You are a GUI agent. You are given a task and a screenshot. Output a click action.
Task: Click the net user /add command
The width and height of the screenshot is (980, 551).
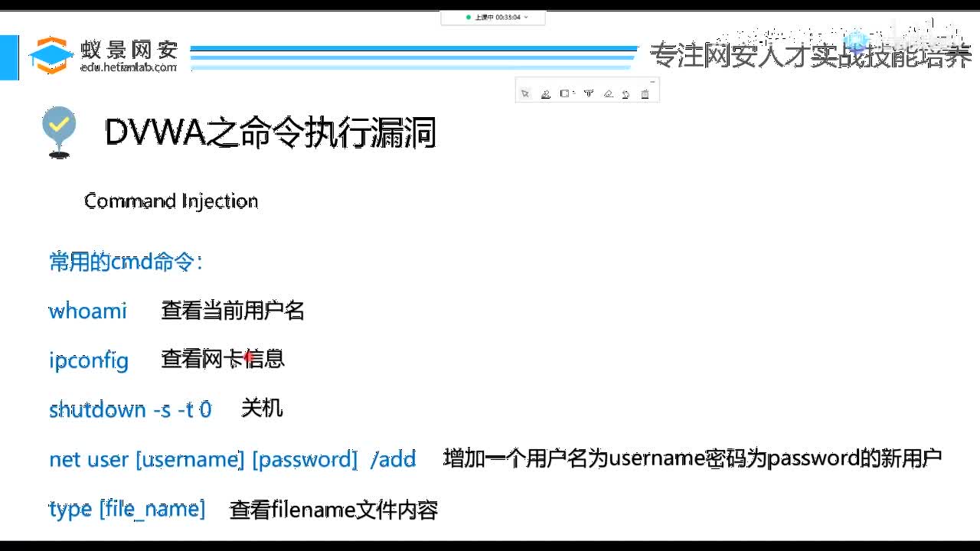click(x=233, y=459)
